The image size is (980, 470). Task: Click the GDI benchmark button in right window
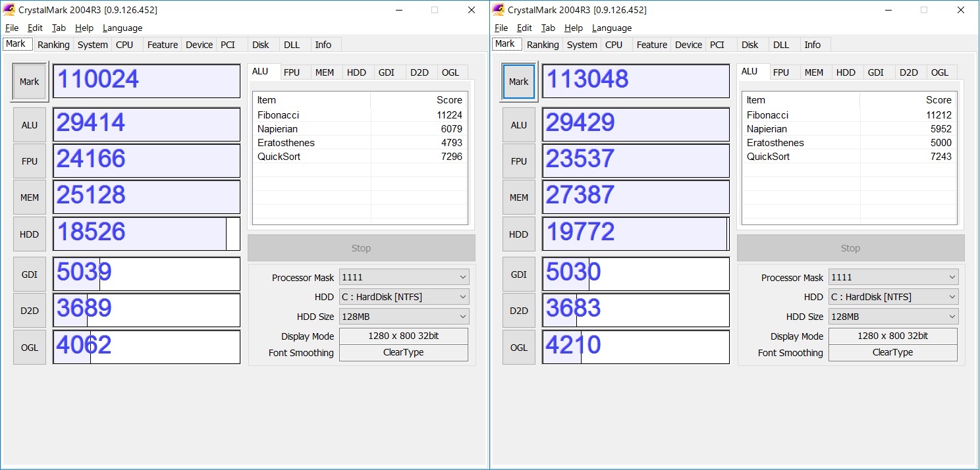point(519,274)
